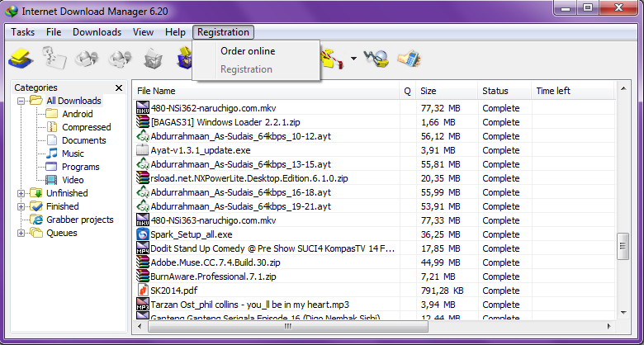The width and height of the screenshot is (644, 345).
Task: Click the Android folder icon in Categories
Action: (x=51, y=114)
